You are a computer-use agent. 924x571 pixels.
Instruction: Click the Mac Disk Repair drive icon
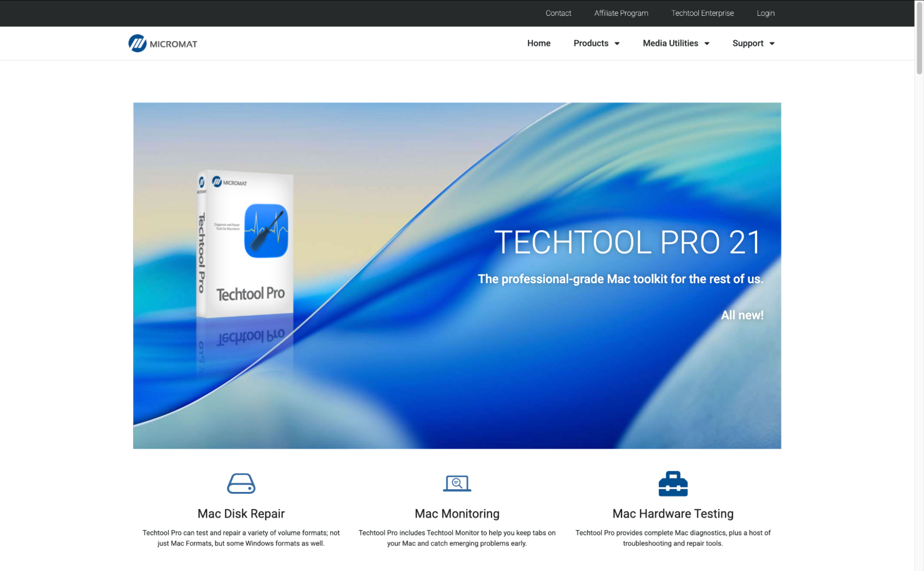[241, 483]
